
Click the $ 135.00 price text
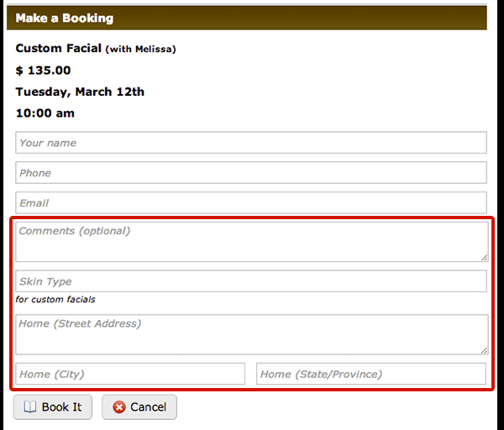tap(43, 71)
